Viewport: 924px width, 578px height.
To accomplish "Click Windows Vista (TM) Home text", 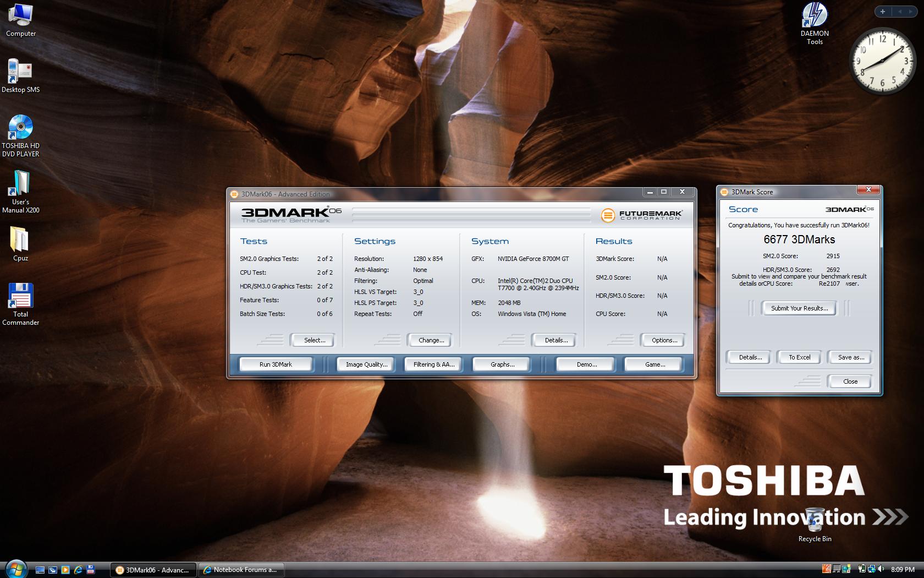I will tap(532, 314).
